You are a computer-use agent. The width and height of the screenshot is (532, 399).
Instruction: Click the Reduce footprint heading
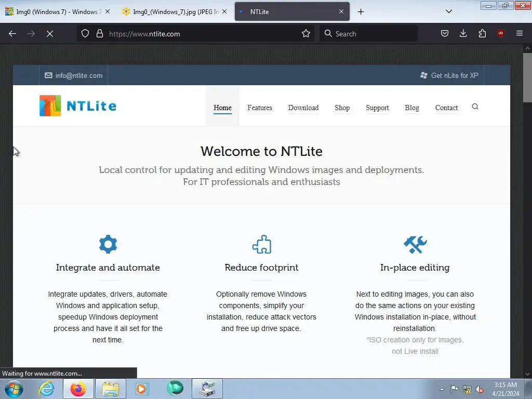262,268
